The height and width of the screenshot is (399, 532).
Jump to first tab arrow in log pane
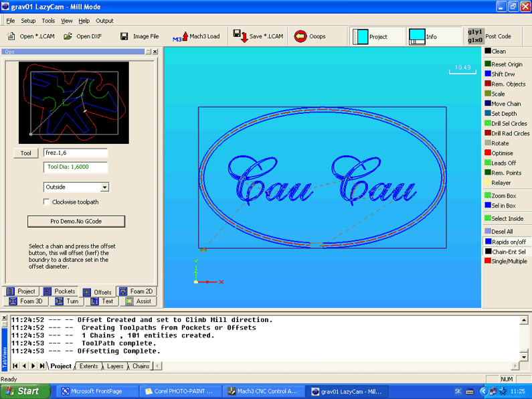pyautogui.click(x=15, y=366)
